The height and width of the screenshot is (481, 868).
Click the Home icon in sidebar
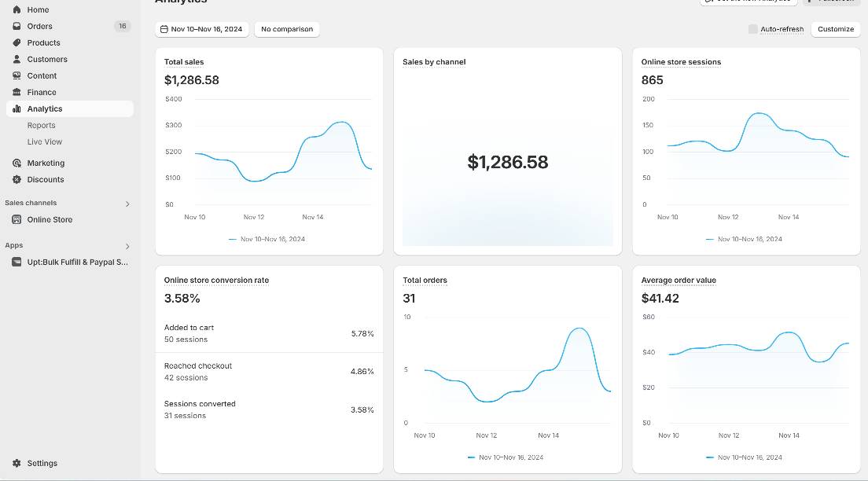click(17, 9)
